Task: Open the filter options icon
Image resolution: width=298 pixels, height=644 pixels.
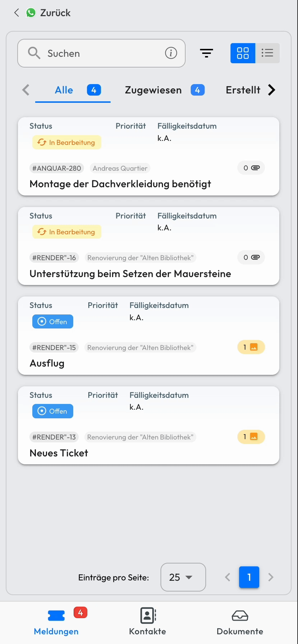Action: coord(206,53)
